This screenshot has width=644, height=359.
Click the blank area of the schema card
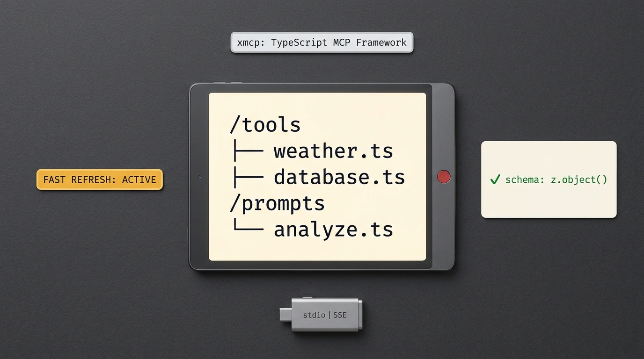click(x=549, y=202)
